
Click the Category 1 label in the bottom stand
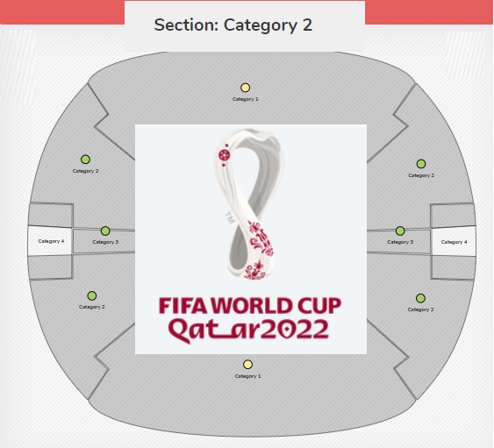247,376
